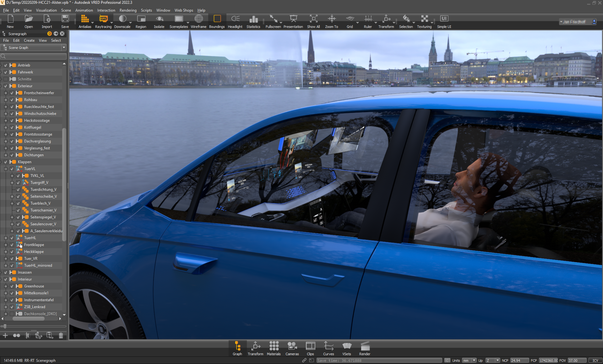This screenshot has width=603, height=364.
Task: Expand the Rohbau tree node
Action: (6, 100)
